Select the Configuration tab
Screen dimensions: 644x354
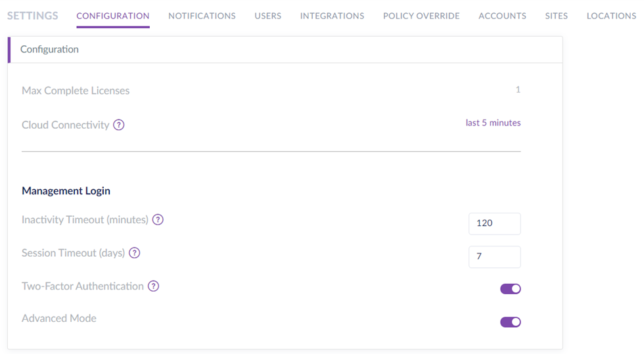(x=113, y=16)
